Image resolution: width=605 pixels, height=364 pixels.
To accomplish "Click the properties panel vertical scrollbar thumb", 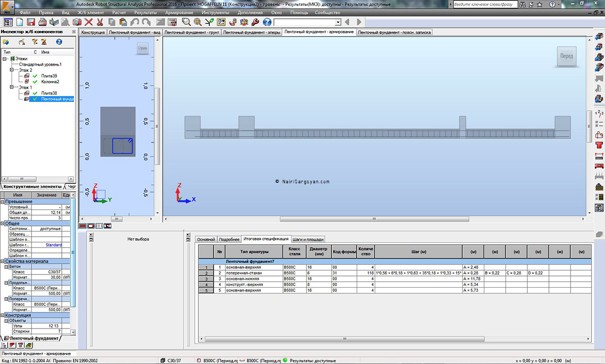I will (73, 252).
